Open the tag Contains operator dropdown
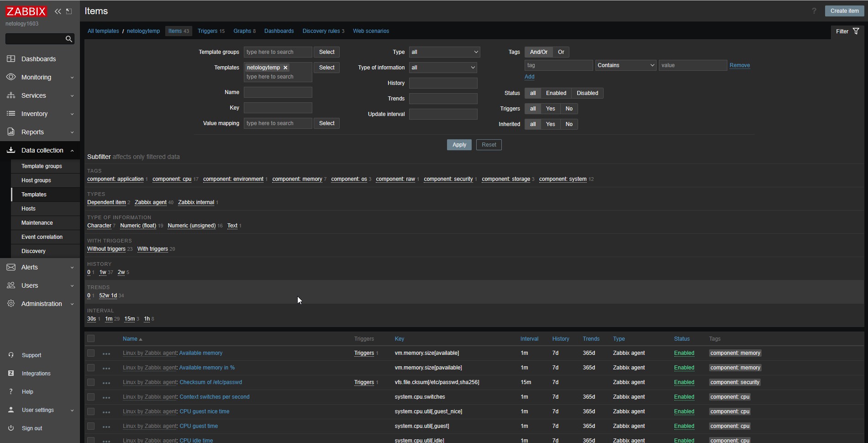This screenshot has height=443, width=868. tap(626, 65)
